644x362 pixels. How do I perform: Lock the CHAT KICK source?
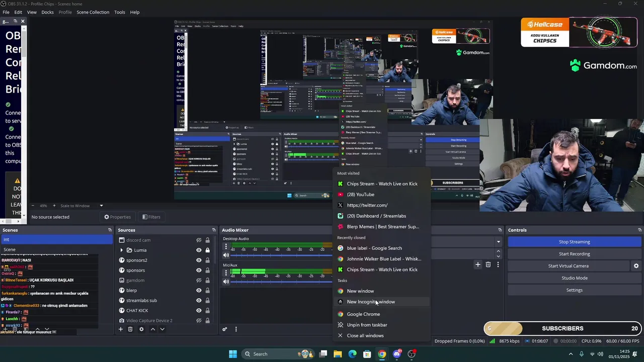207,311
